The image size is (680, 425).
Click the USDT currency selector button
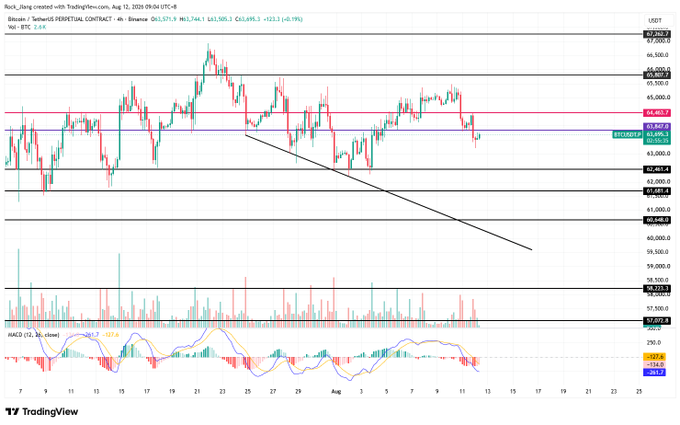click(x=655, y=20)
